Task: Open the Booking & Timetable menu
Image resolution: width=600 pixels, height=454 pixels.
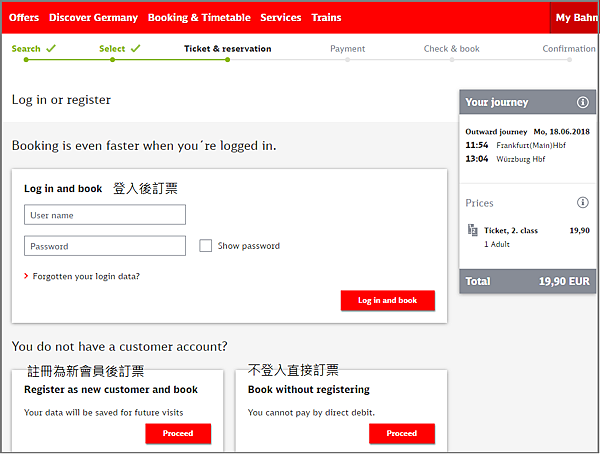Action: click(199, 18)
